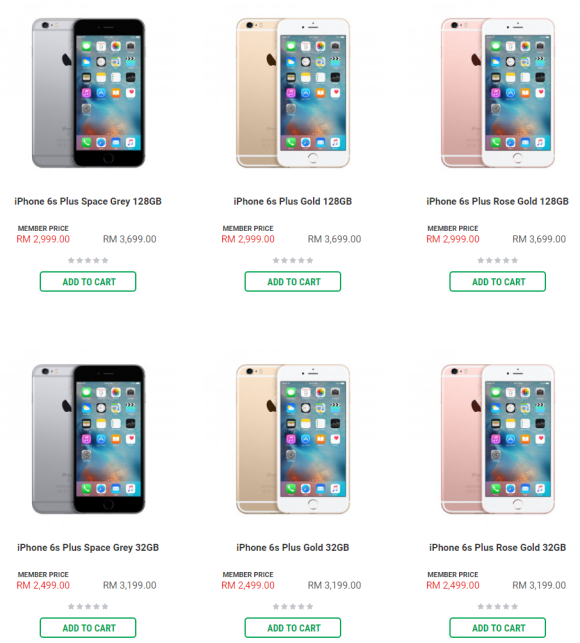
Task: Open the Gold 128GB iPhone product image
Action: pyautogui.click(x=293, y=93)
